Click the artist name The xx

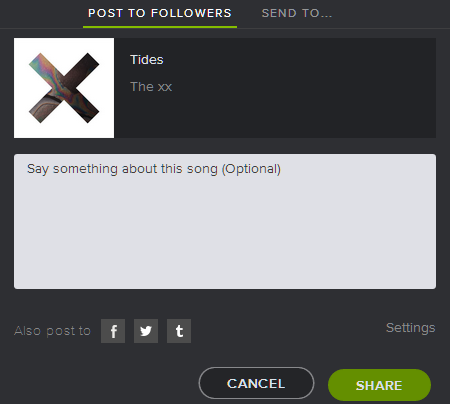tap(151, 87)
